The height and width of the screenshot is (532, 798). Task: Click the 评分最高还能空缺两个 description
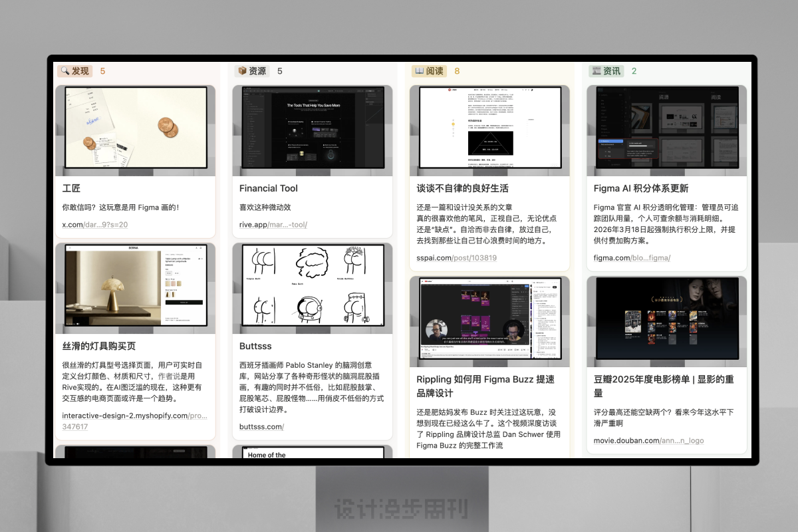(x=664, y=417)
